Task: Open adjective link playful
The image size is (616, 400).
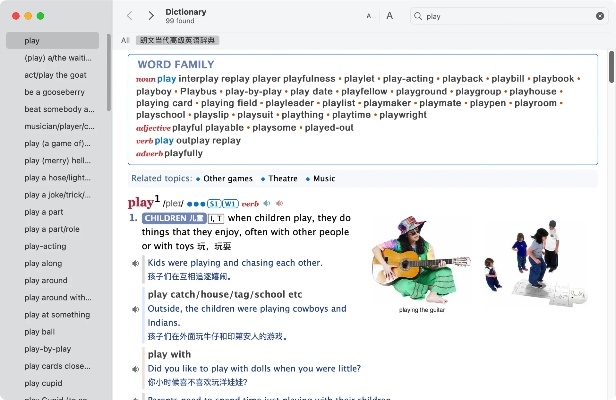Action: pos(187,128)
